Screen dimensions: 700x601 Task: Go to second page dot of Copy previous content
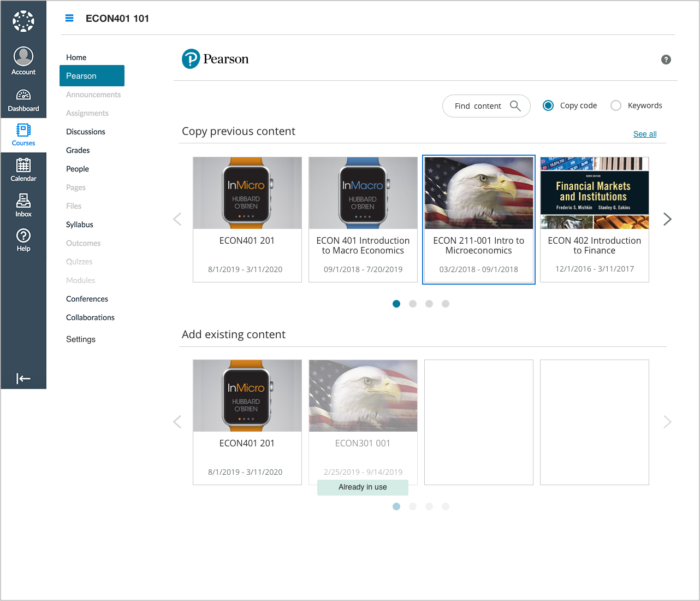[413, 304]
